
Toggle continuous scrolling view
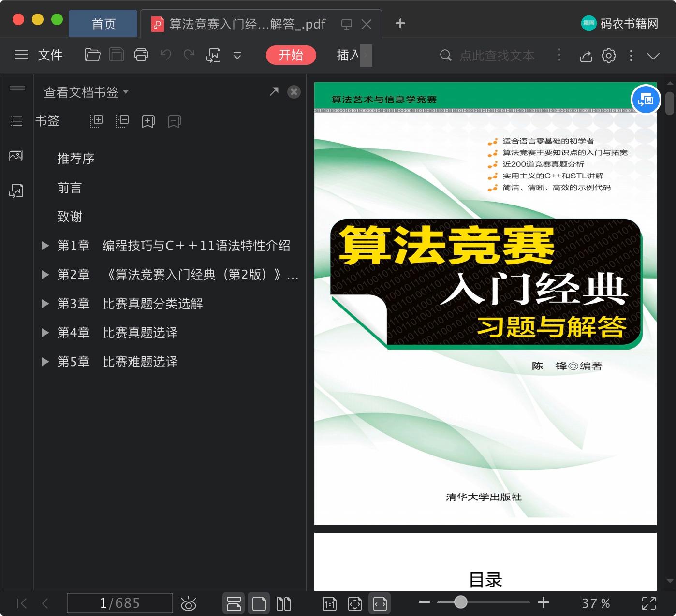[234, 603]
